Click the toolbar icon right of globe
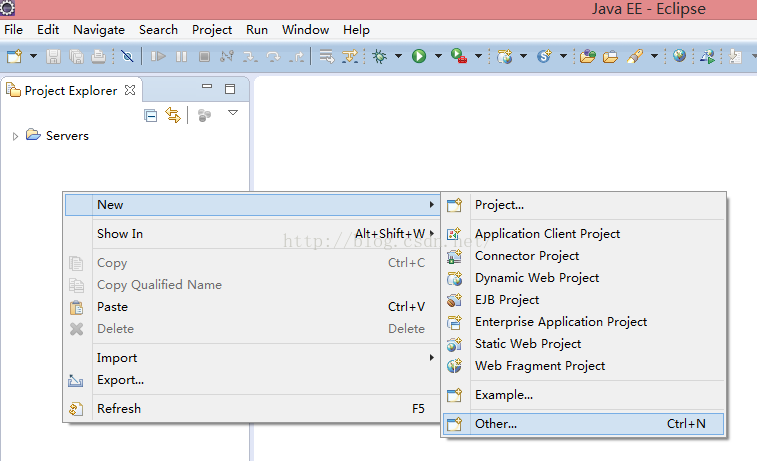The image size is (757, 461). click(707, 56)
